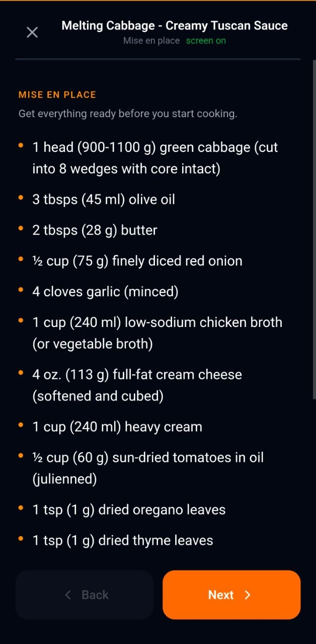Toggle the 'screen on' setting
This screenshot has width=316, height=644.
point(206,41)
